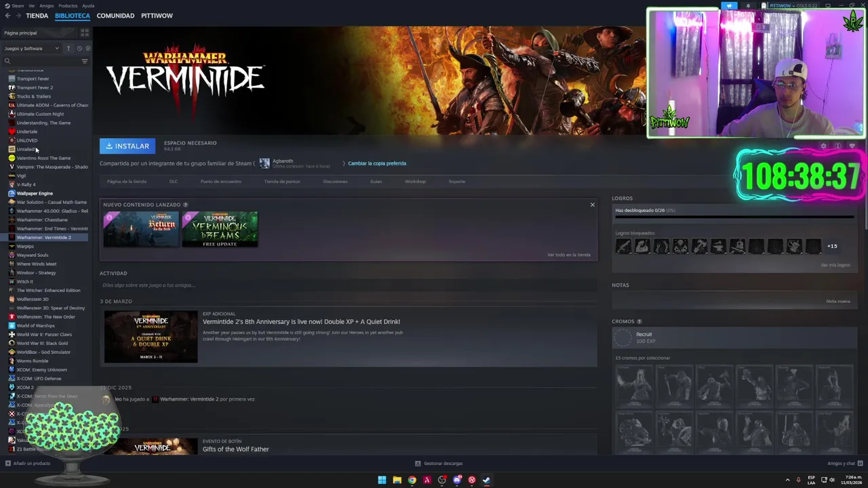Click Nota nueva button
Viewport: 868px width, 488px height.
pos(838,301)
